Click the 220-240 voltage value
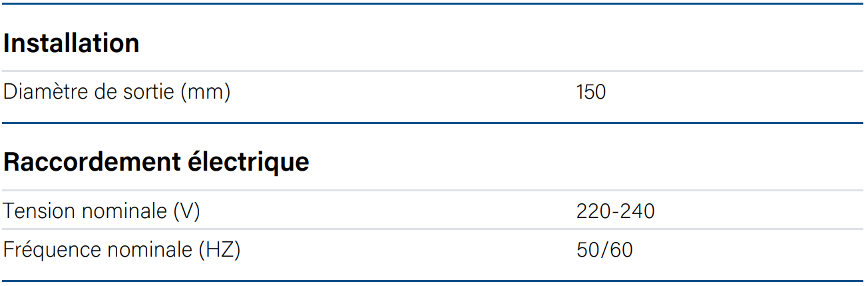 (x=615, y=211)
